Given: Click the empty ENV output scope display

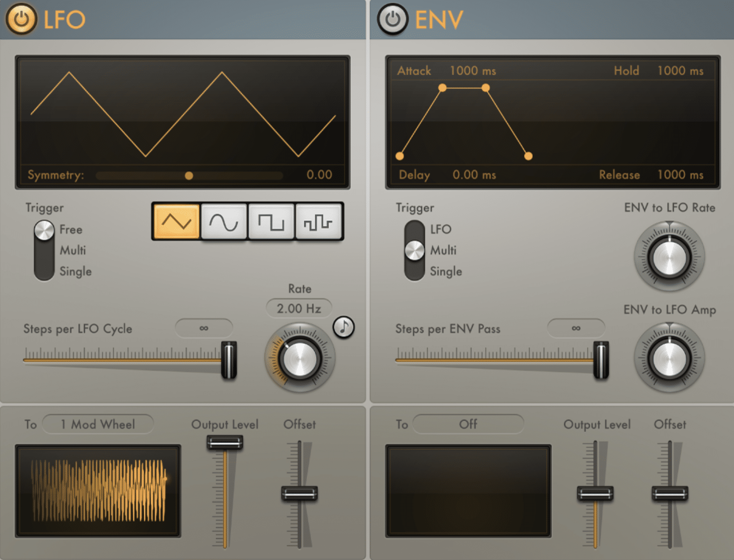Looking at the screenshot, I should [x=468, y=491].
